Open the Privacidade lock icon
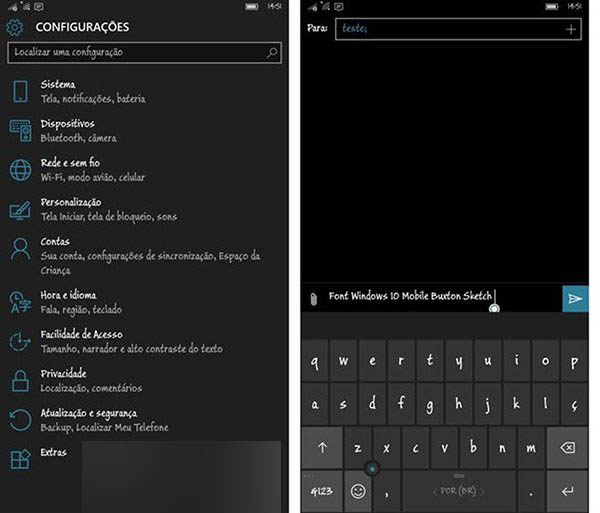 click(x=20, y=380)
